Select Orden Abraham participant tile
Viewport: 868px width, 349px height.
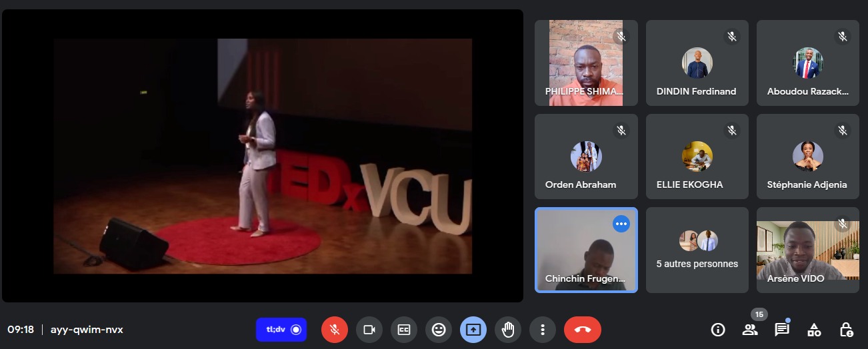[586, 157]
